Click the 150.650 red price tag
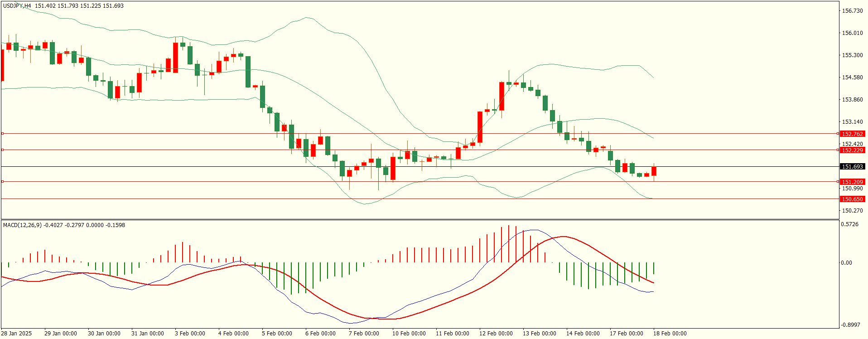868x339 pixels. pyautogui.click(x=852, y=199)
